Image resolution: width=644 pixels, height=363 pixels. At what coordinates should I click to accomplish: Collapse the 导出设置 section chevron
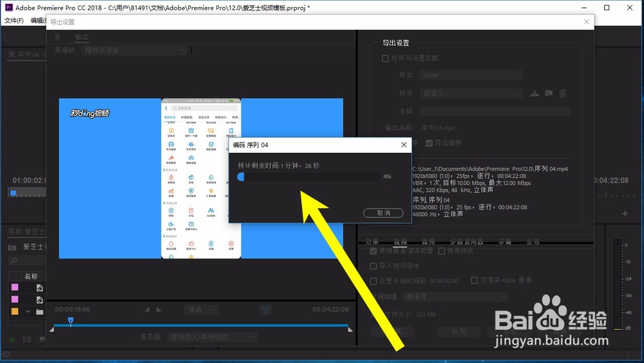375,43
